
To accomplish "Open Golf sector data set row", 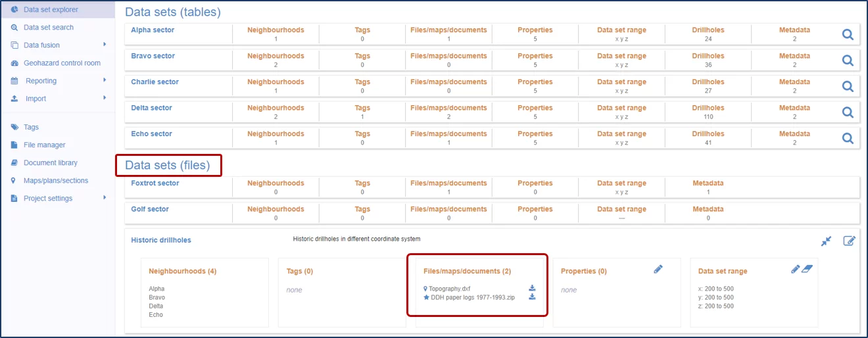I will 150,209.
